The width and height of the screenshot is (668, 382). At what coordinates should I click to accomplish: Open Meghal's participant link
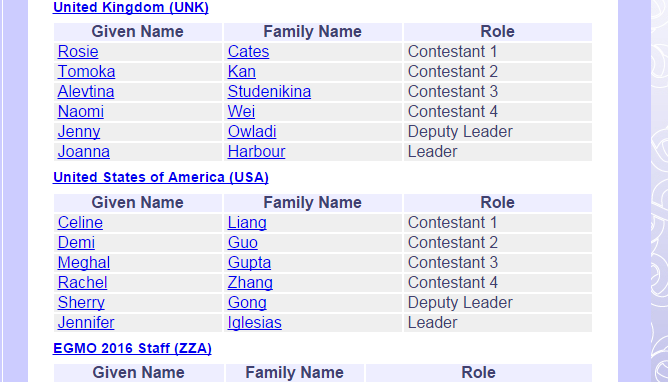[84, 263]
